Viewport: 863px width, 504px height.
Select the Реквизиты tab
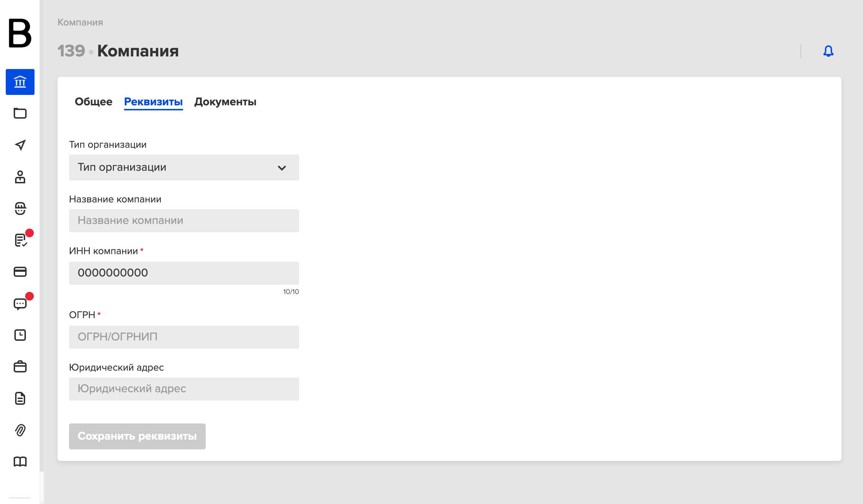pos(154,102)
